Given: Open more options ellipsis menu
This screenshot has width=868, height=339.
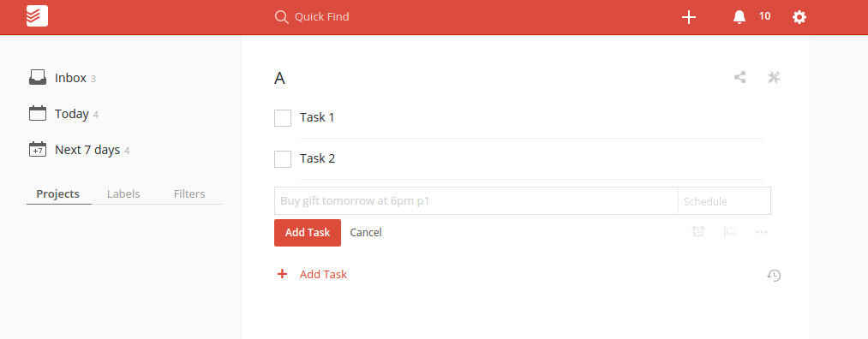Looking at the screenshot, I should click(x=762, y=232).
